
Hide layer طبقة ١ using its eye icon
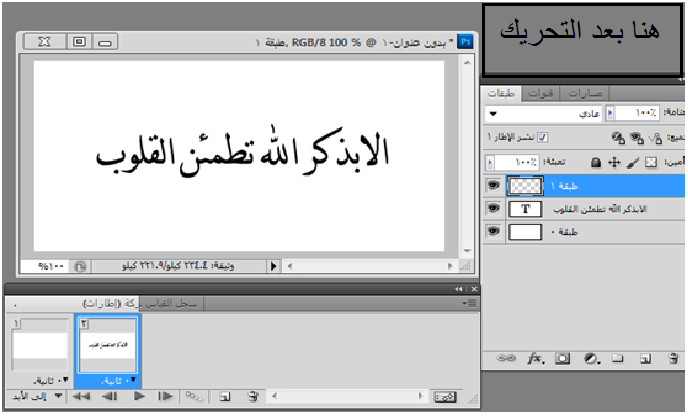click(x=492, y=185)
